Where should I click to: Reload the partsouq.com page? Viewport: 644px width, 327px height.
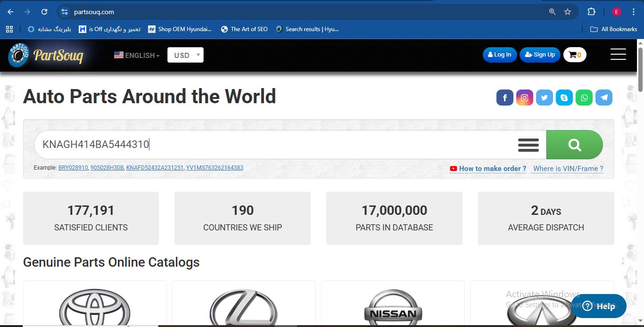(44, 12)
